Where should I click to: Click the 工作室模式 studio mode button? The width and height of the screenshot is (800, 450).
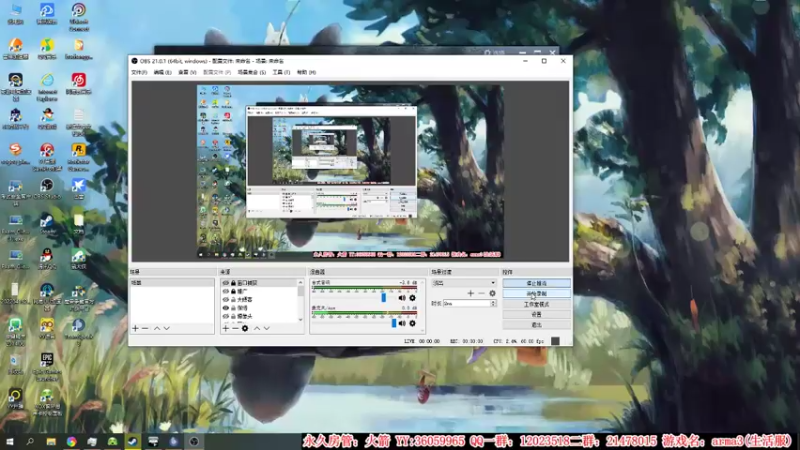click(536, 304)
